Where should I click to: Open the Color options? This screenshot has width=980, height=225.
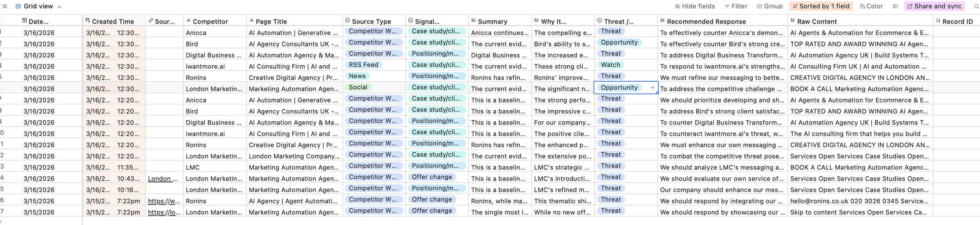pyautogui.click(x=871, y=6)
